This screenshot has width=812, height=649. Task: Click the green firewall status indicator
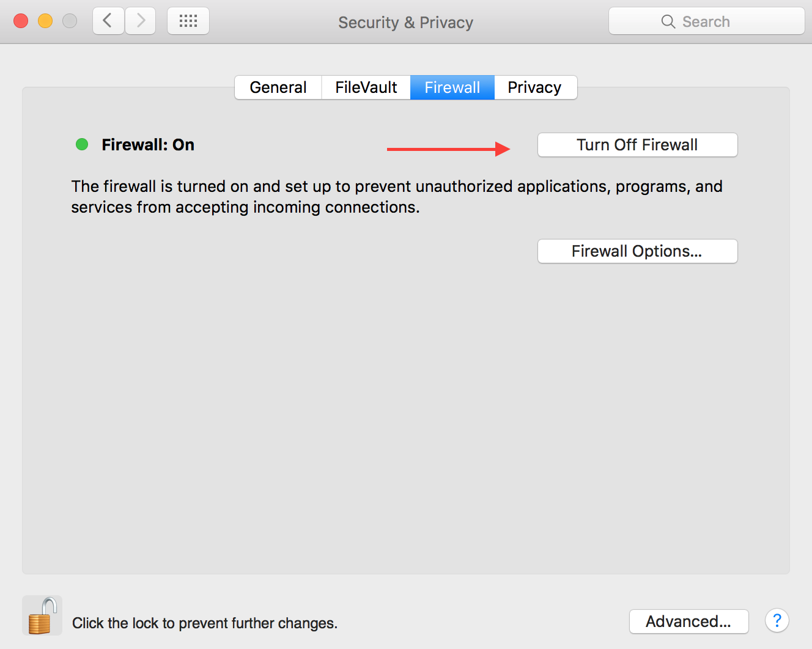point(82,144)
